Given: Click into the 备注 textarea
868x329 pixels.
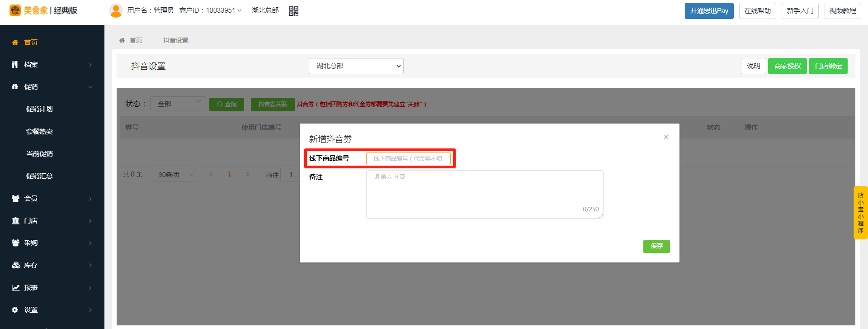Looking at the screenshot, I should [x=485, y=194].
